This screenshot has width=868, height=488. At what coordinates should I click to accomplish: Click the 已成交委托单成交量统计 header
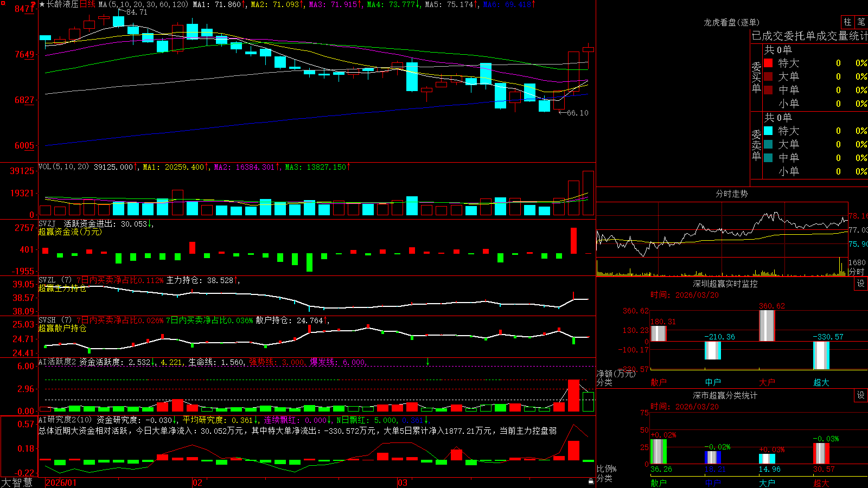pos(809,36)
